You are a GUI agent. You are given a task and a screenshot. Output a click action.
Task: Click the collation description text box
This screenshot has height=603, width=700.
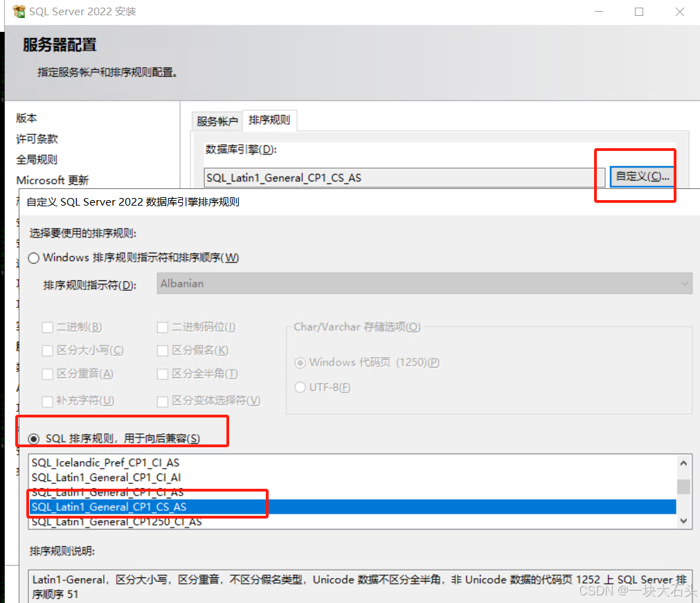[x=360, y=586]
